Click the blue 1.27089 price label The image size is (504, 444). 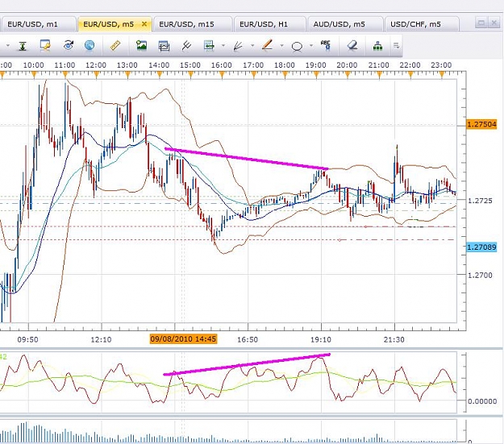(481, 247)
